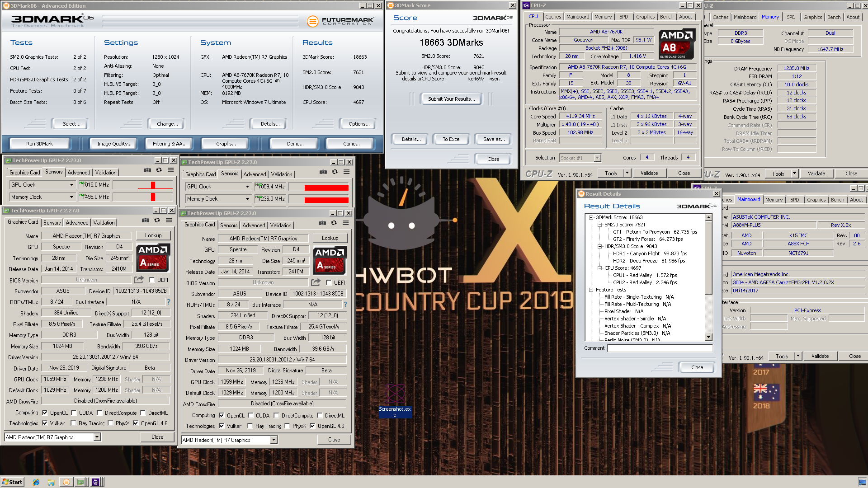
Task: Switch to Caches tab in CPU-Z processor window
Action: click(553, 17)
